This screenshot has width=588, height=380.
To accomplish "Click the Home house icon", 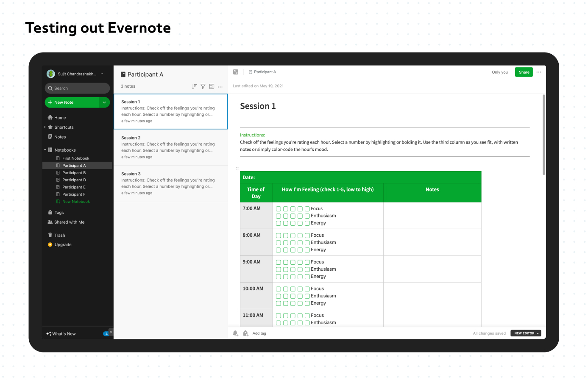I will click(50, 117).
